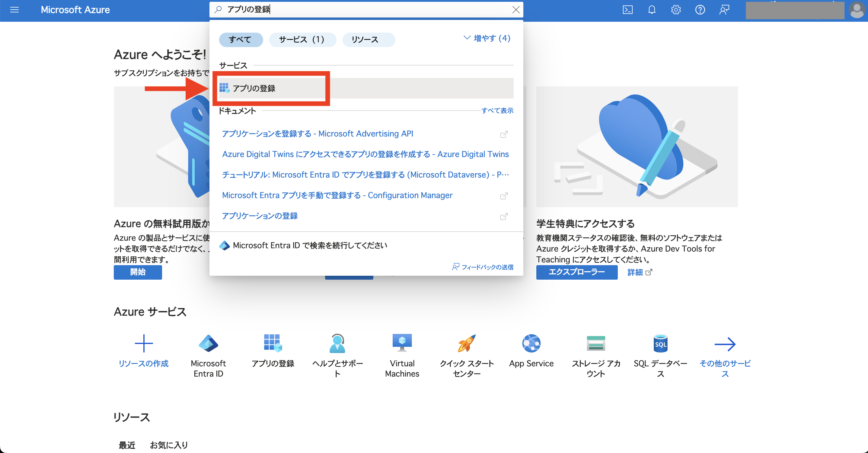This screenshot has height=453, width=868.
Task: Expand 増やす (4) filters
Action: [487, 38]
